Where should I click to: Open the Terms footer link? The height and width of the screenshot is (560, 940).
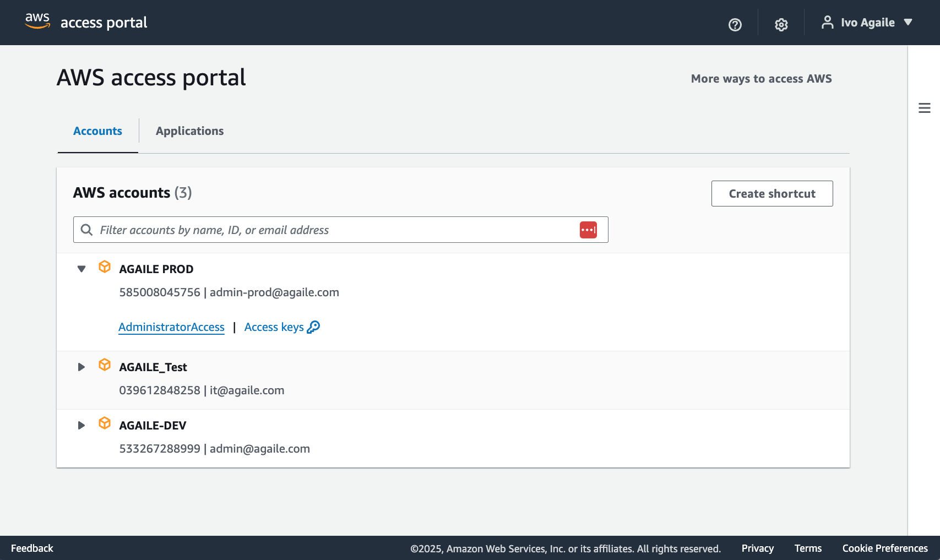coord(808,548)
